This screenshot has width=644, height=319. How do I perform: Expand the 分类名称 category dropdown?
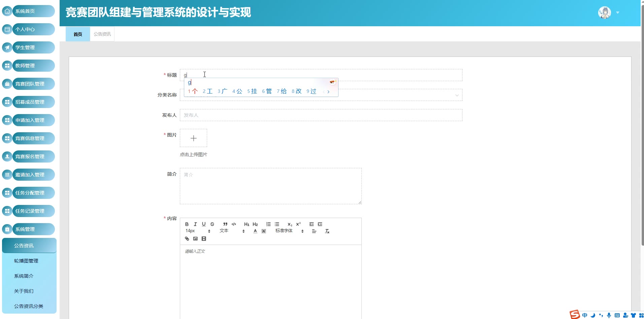point(457,95)
